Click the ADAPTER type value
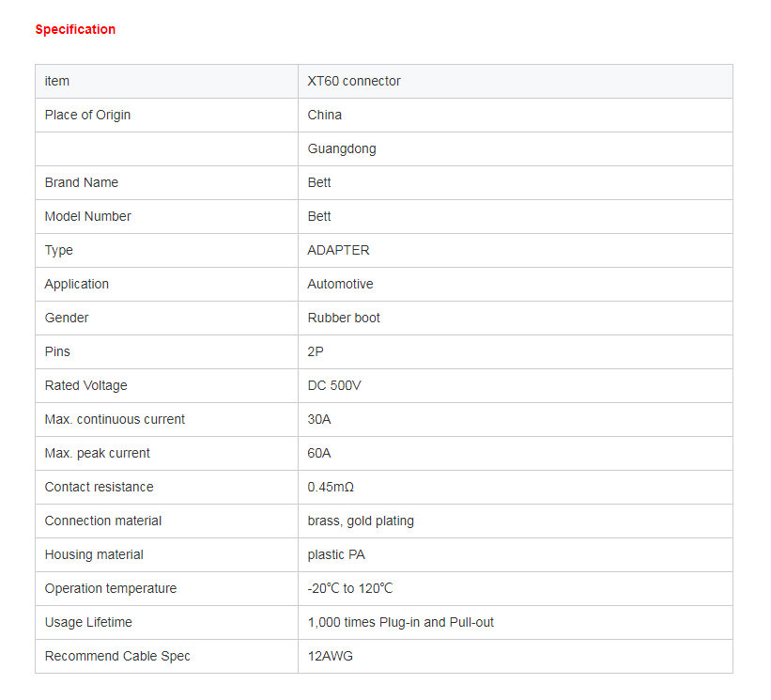 coord(338,250)
